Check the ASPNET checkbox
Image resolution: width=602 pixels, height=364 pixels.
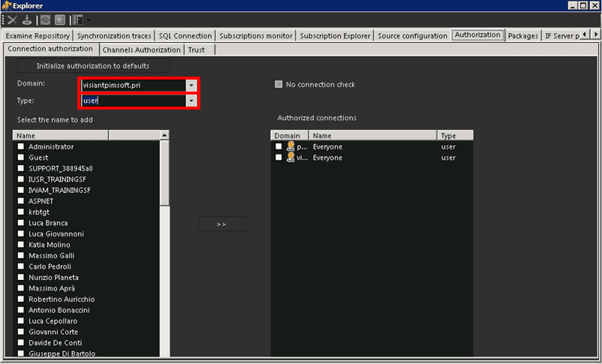point(21,201)
